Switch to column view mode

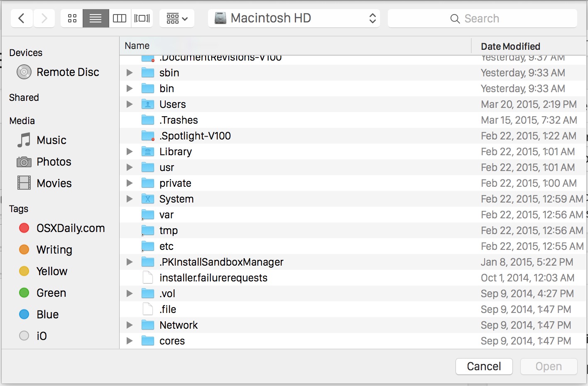click(120, 18)
